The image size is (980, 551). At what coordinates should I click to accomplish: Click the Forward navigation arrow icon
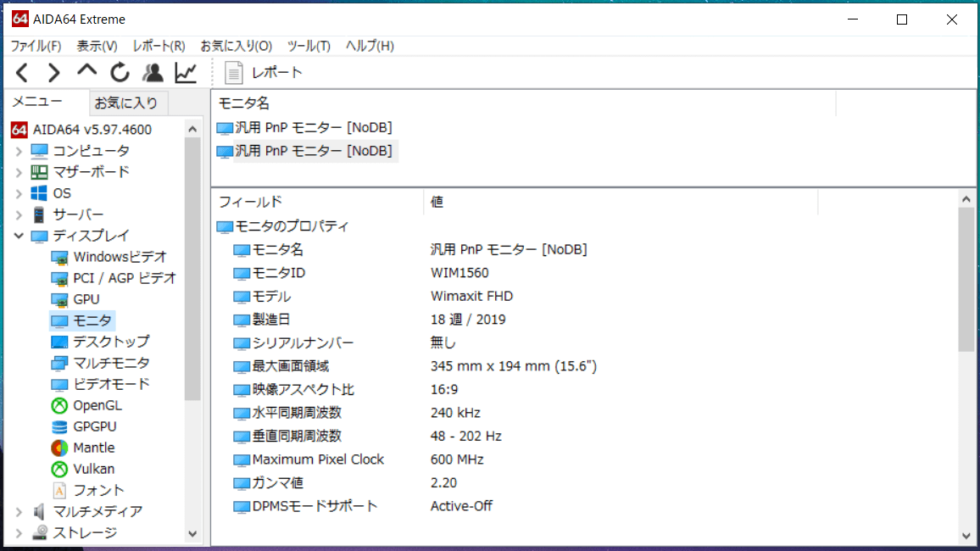53,73
